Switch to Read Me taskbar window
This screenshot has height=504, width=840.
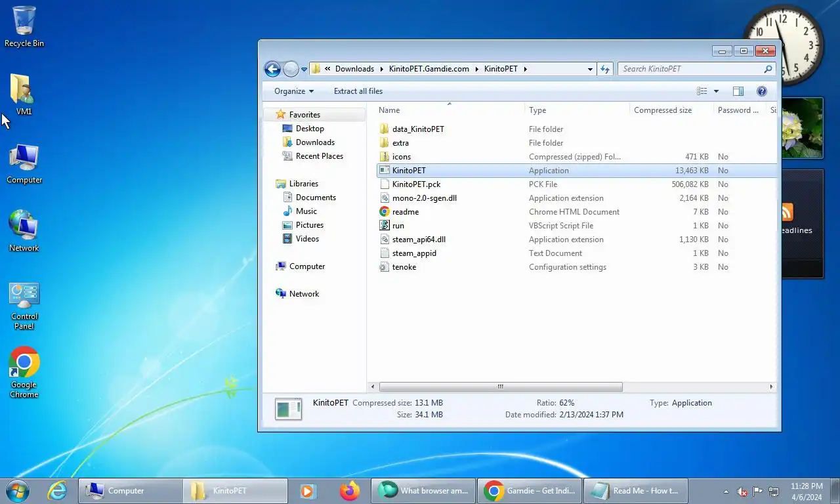(635, 491)
